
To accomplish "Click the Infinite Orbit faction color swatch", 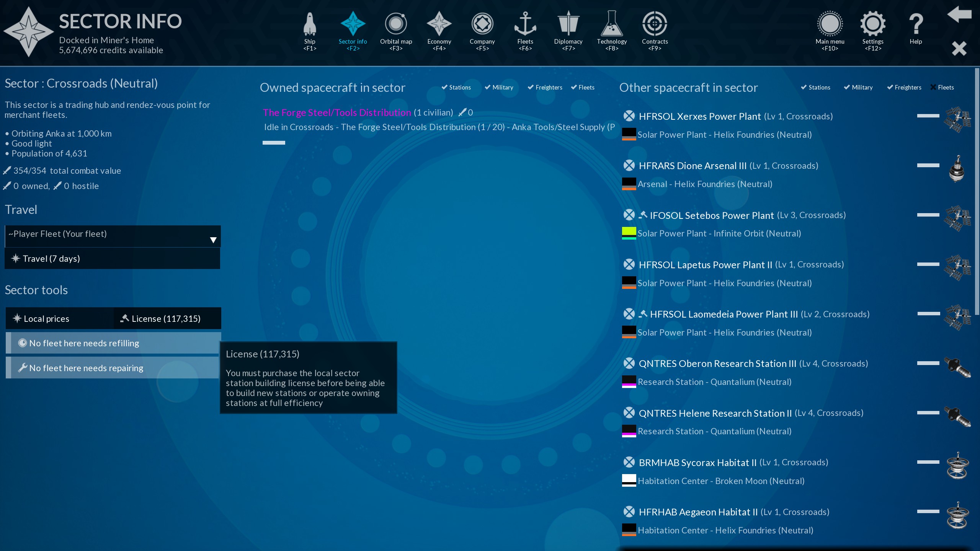I will 629,233.
